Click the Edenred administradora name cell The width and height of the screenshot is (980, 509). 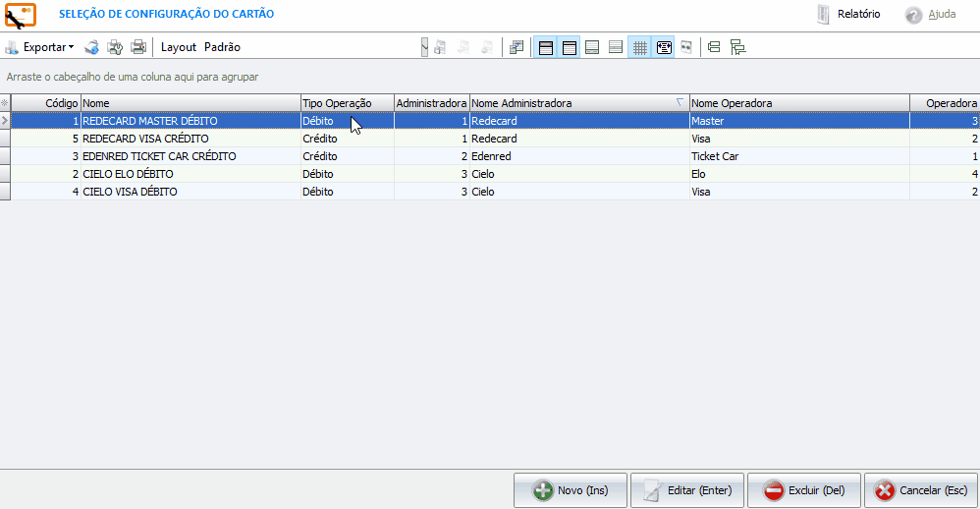click(x=579, y=156)
